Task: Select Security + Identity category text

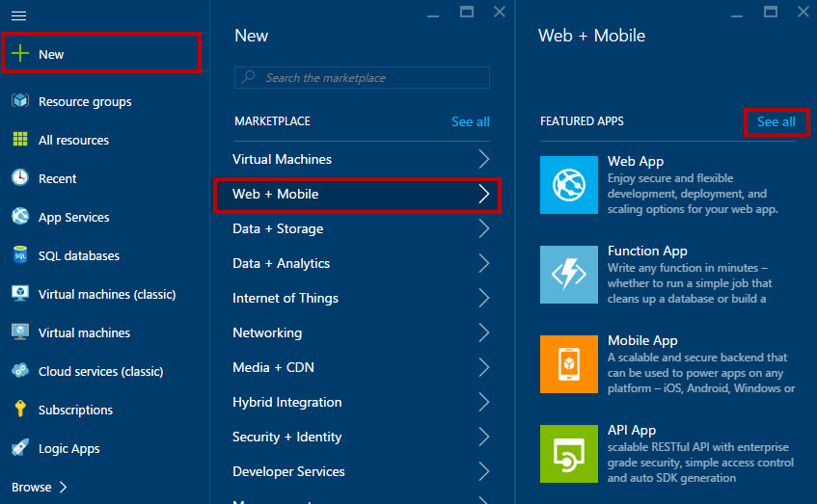Action: (287, 437)
